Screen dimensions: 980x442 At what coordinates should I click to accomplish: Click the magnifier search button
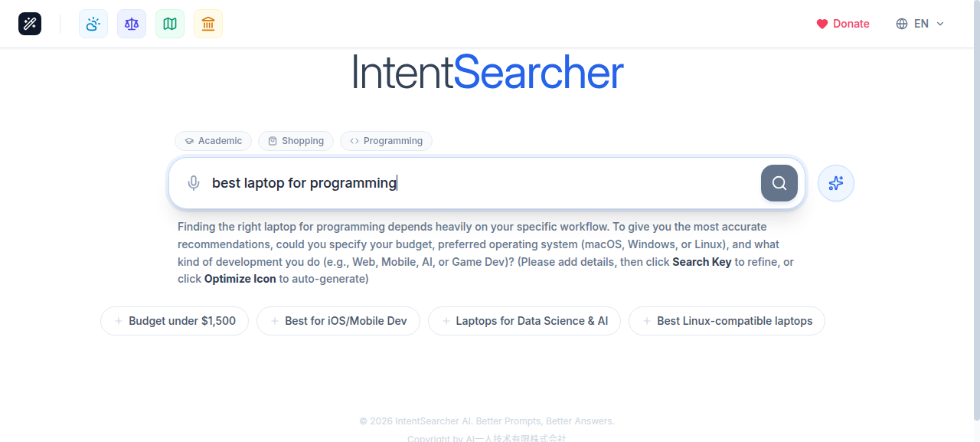tap(779, 183)
